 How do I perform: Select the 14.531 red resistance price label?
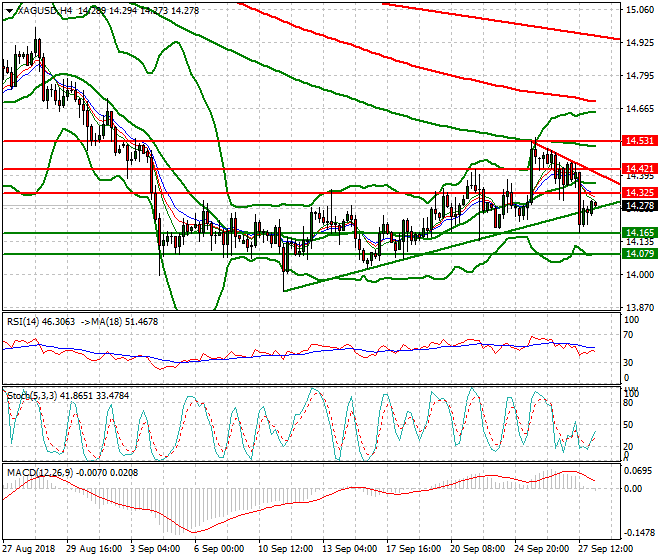(x=640, y=141)
